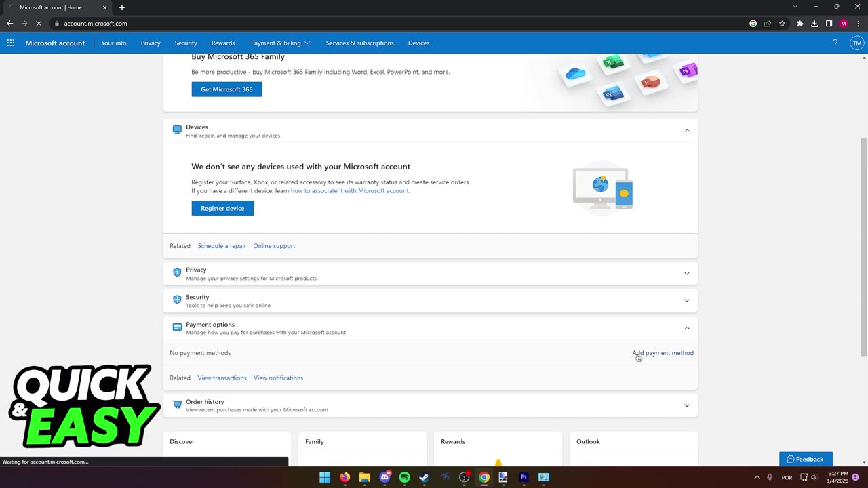Image resolution: width=868 pixels, height=488 pixels.
Task: Open how to associate it with Microsoft account link
Action: tap(350, 190)
